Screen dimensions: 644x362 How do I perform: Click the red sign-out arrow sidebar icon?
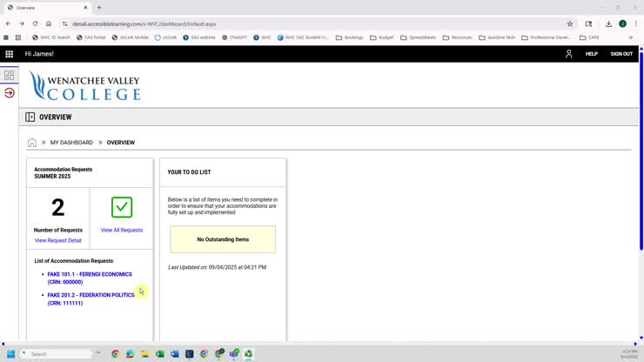(x=9, y=93)
